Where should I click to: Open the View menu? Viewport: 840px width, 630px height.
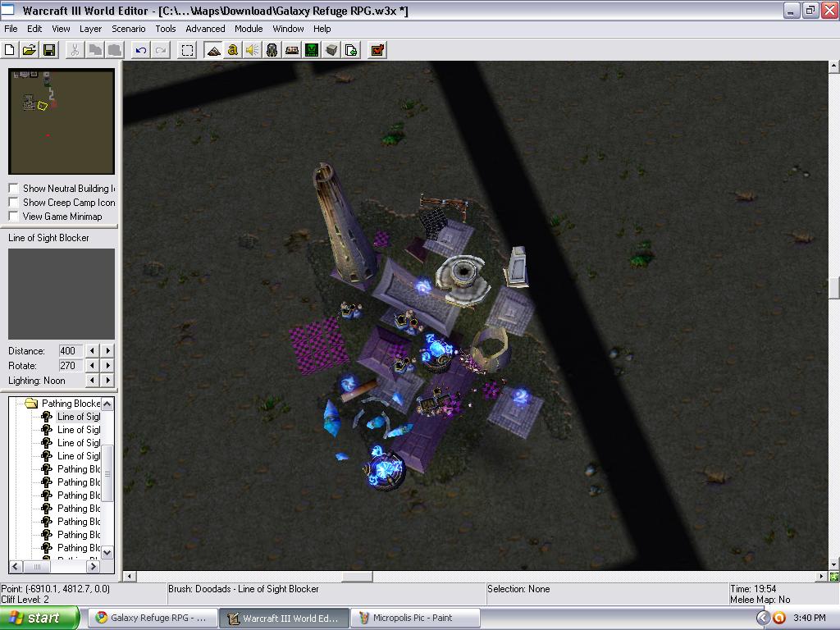[61, 29]
